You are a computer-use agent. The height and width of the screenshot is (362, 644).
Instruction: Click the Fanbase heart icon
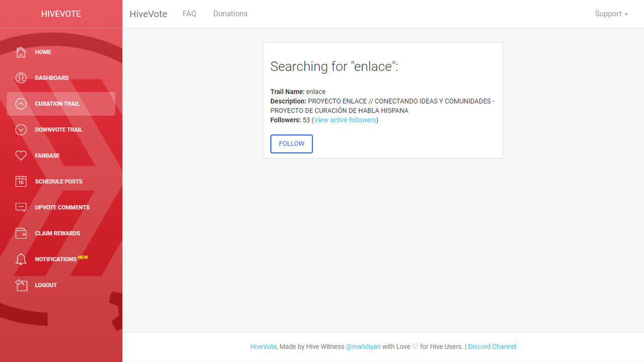[21, 155]
